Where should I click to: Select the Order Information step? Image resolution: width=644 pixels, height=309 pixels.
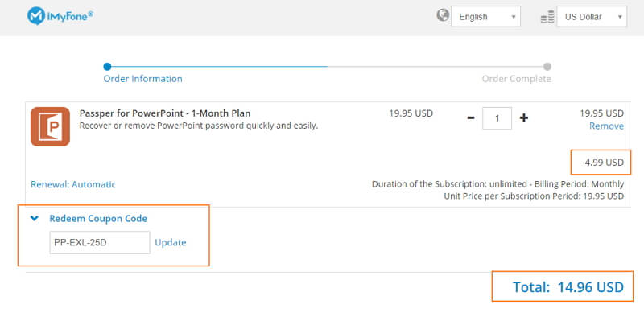pos(143,79)
